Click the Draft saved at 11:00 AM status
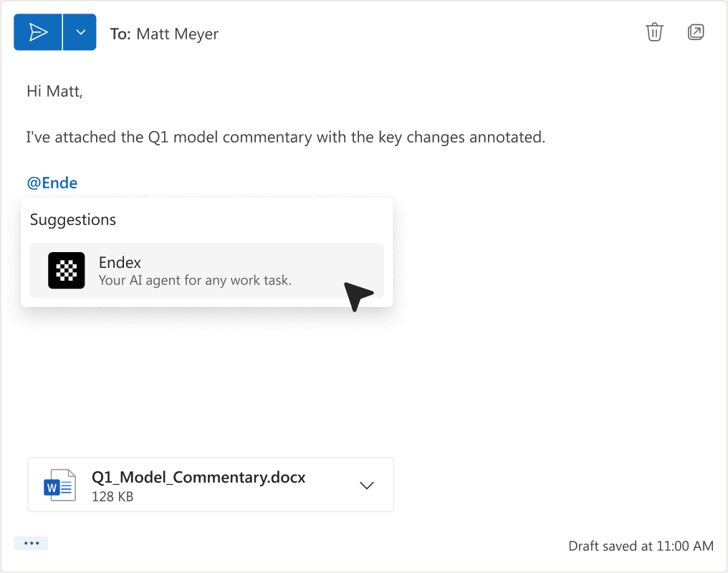728x573 pixels. [641, 546]
